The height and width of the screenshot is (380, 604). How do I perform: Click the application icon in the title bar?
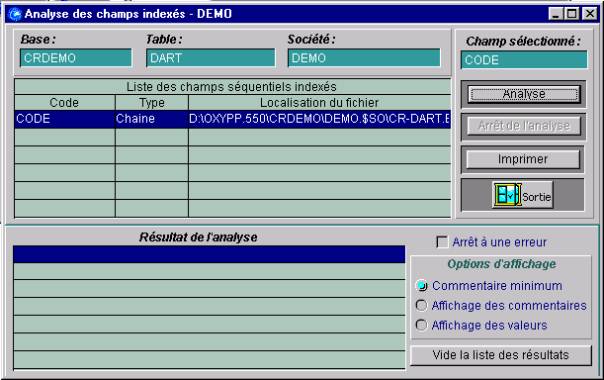pyautogui.click(x=15, y=14)
